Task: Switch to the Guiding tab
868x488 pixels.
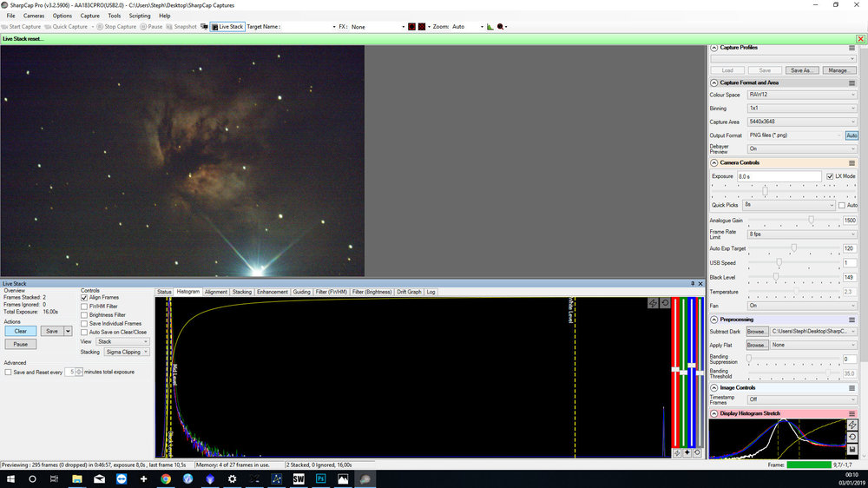Action: click(302, 292)
